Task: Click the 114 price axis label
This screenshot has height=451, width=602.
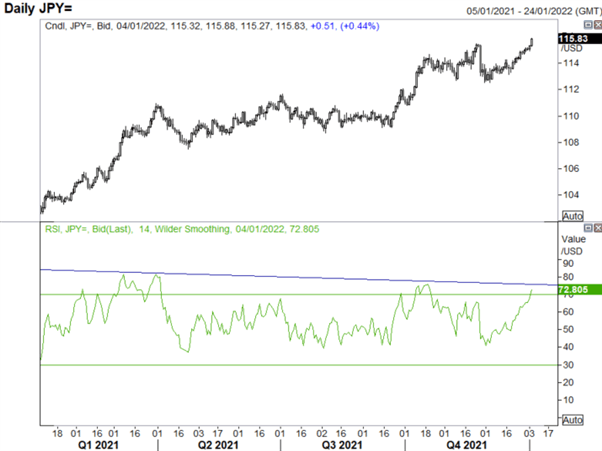Action: pyautogui.click(x=571, y=63)
